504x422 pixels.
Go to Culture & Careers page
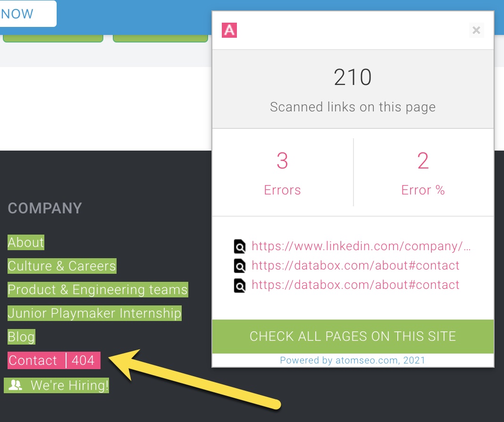[x=62, y=266]
